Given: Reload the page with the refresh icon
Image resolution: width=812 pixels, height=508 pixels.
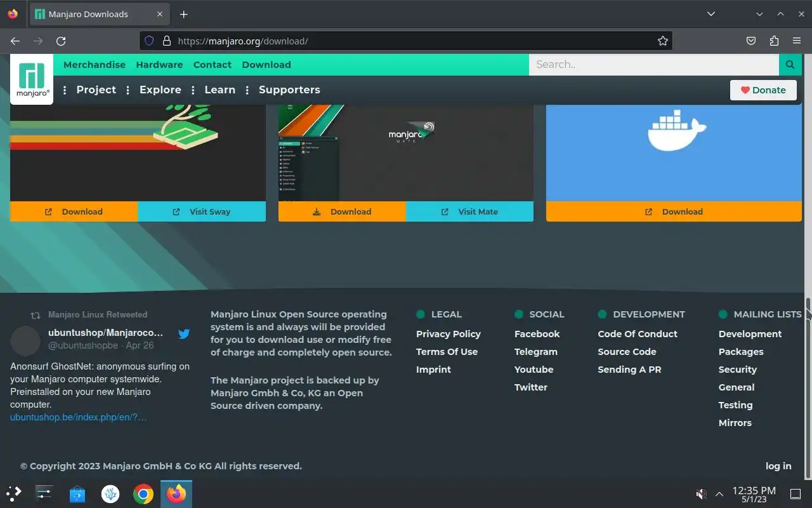Looking at the screenshot, I should (61, 41).
